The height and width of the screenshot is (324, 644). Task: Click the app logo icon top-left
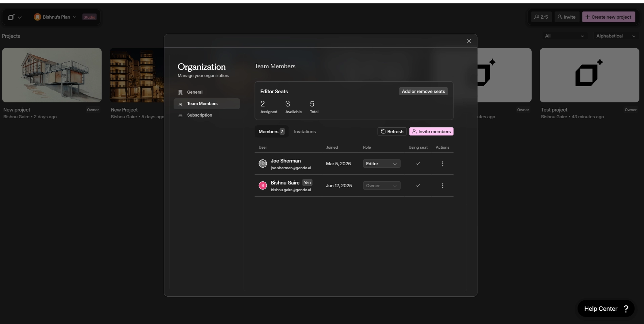click(x=12, y=17)
